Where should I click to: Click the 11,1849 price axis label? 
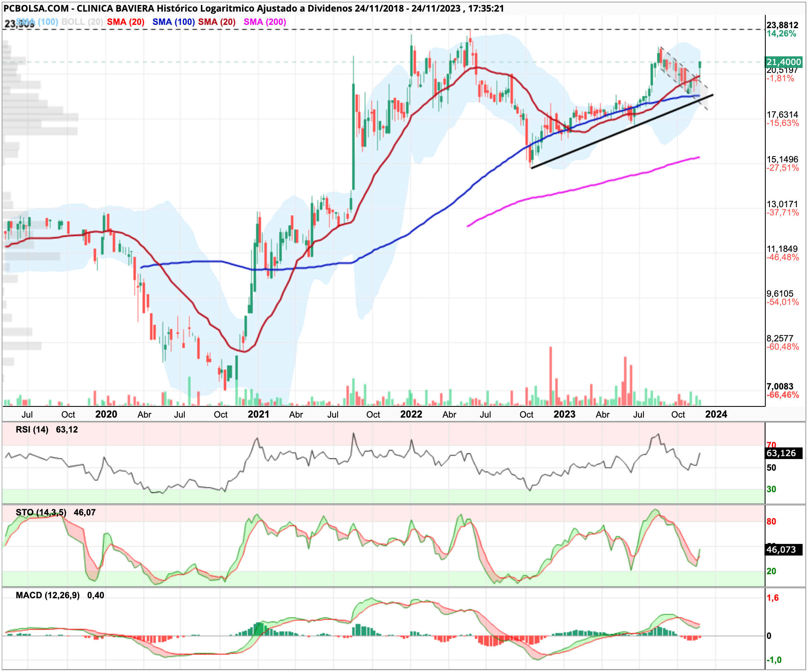[x=782, y=249]
